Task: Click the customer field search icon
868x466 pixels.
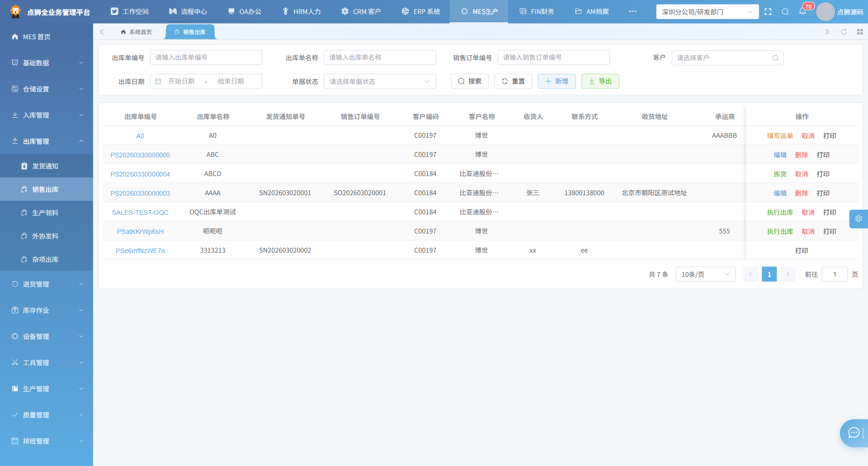Action: (775, 58)
